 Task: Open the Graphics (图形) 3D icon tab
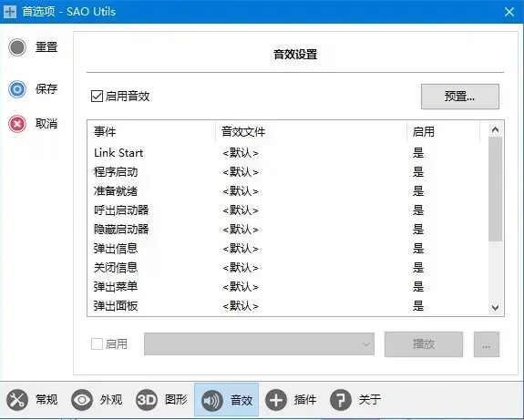click(x=147, y=400)
